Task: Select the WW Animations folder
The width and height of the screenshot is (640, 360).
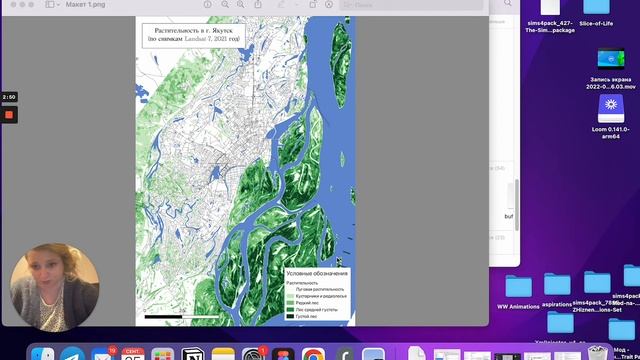Action: [x=518, y=291]
